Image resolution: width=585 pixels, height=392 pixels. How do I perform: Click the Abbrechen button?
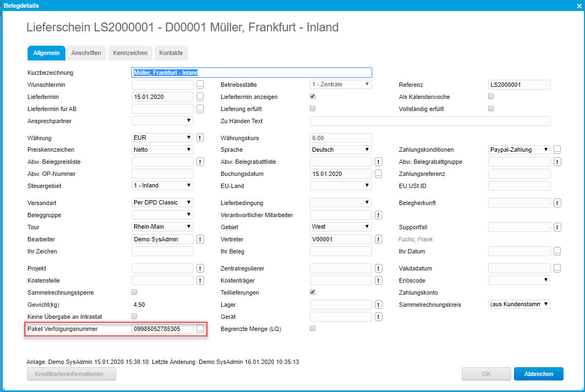pos(538,374)
